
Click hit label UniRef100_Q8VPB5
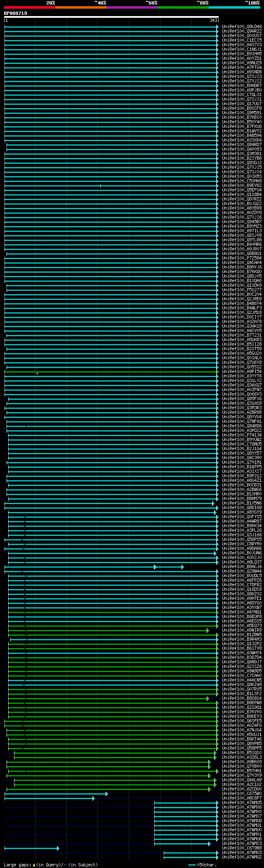pos(242,743)
